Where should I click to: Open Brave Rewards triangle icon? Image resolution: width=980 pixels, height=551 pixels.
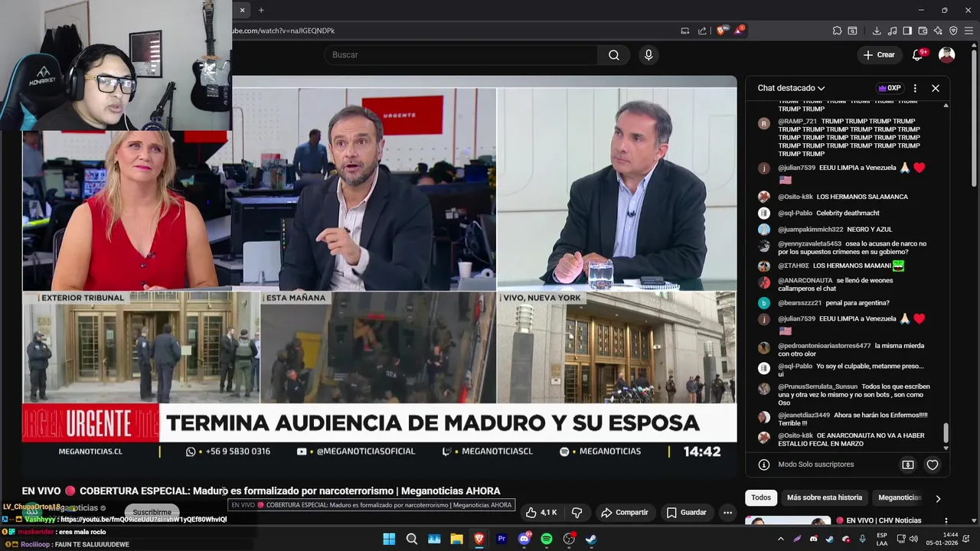(739, 31)
